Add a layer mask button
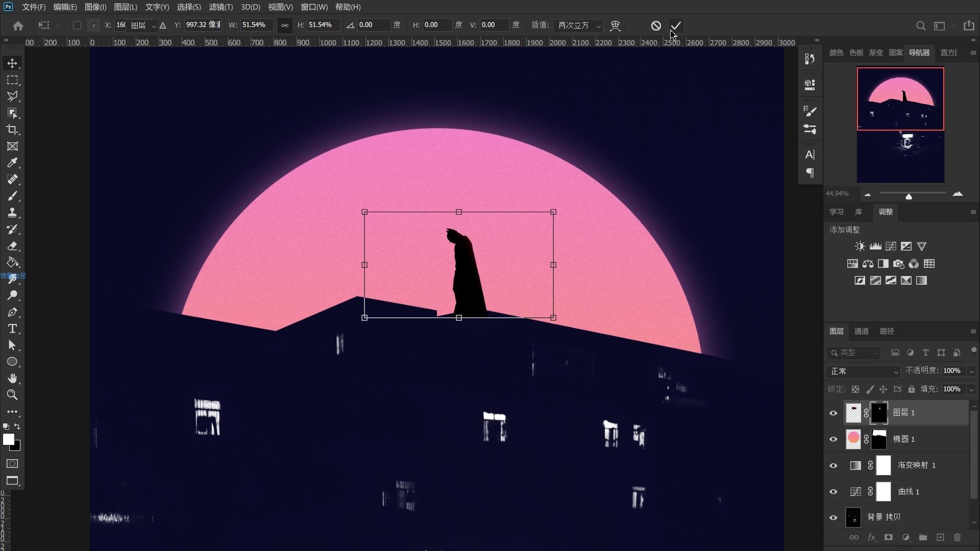Image resolution: width=980 pixels, height=551 pixels. tap(888, 537)
